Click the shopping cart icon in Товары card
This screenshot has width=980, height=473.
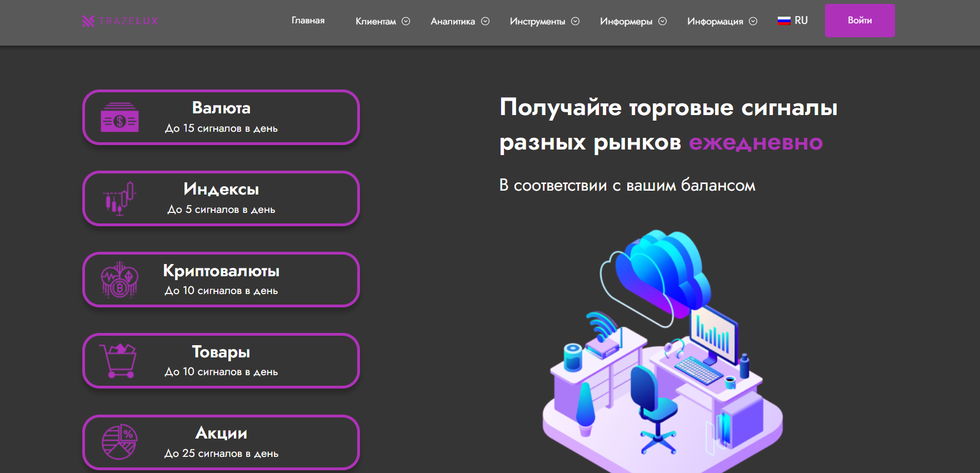118,361
